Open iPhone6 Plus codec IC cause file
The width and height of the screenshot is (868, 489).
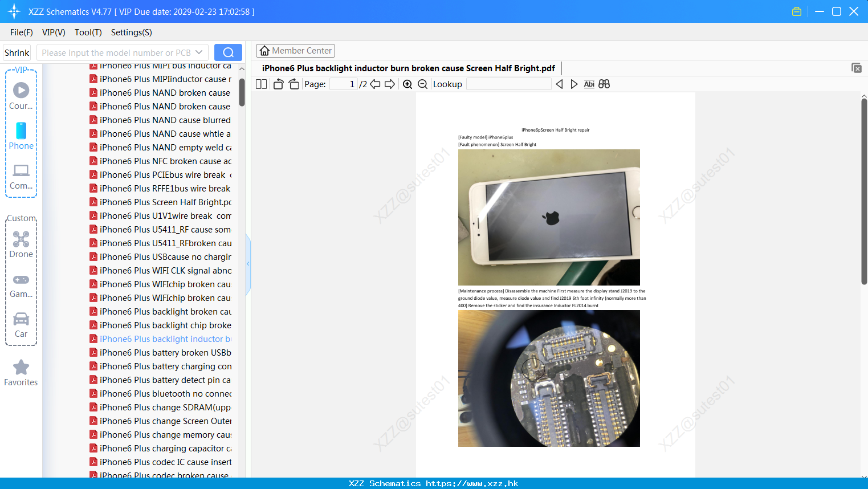coord(161,462)
